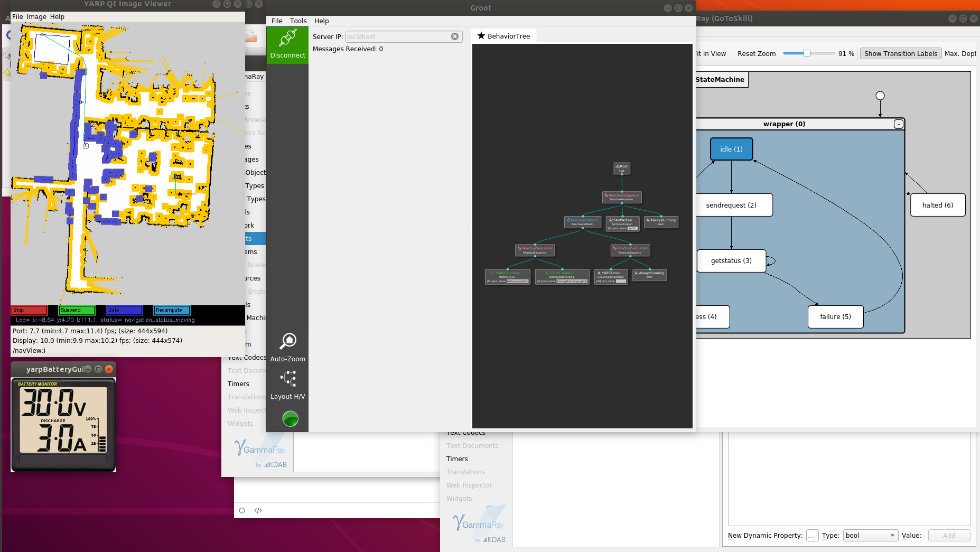Select the idle (1) state node
This screenshot has width=980, height=552.
pos(731,148)
